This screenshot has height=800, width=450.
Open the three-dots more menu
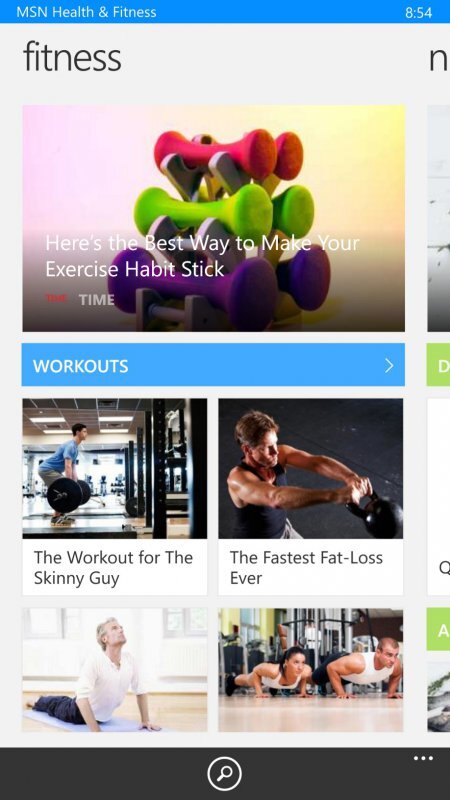[423, 758]
